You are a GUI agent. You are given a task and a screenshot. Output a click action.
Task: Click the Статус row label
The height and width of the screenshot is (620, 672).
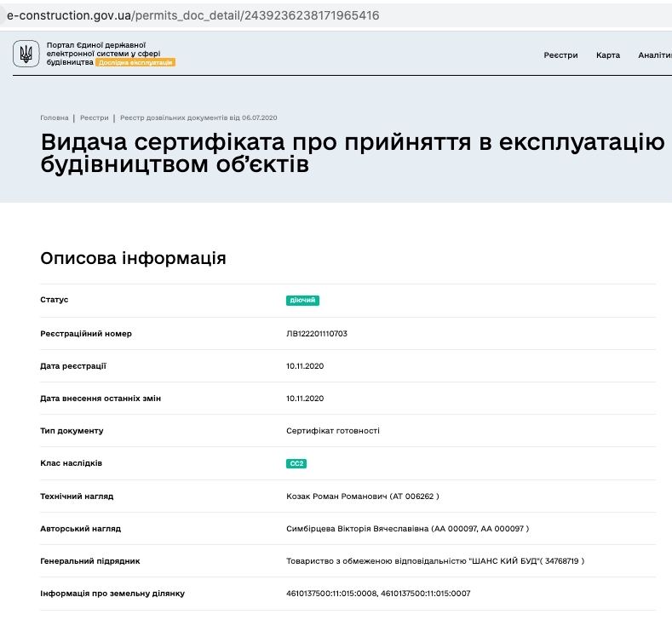54,300
